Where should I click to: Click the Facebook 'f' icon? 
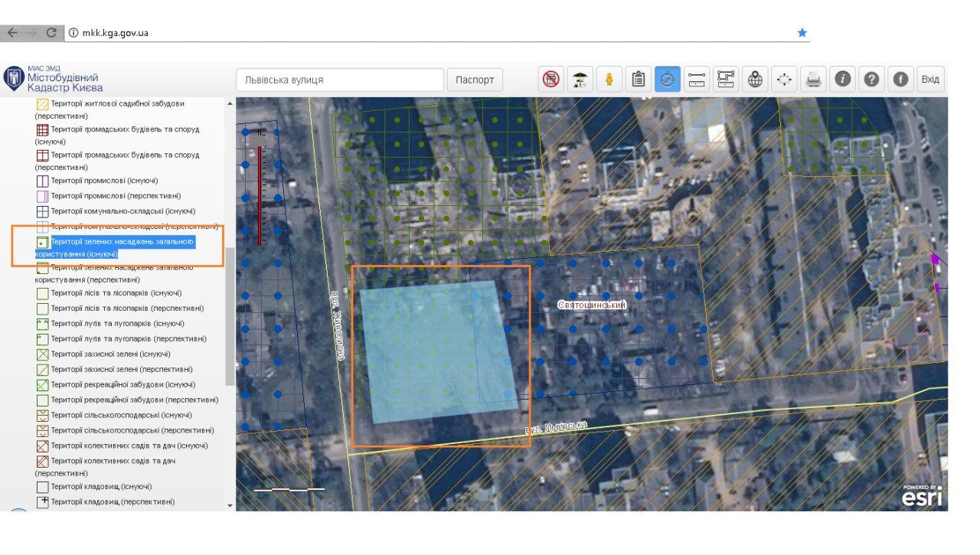(x=900, y=80)
